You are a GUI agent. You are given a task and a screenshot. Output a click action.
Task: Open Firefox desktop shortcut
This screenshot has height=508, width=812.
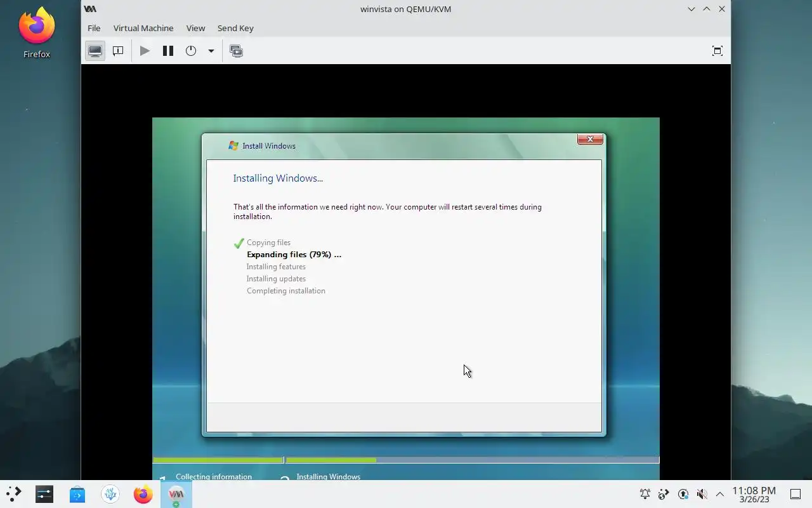pos(37,33)
